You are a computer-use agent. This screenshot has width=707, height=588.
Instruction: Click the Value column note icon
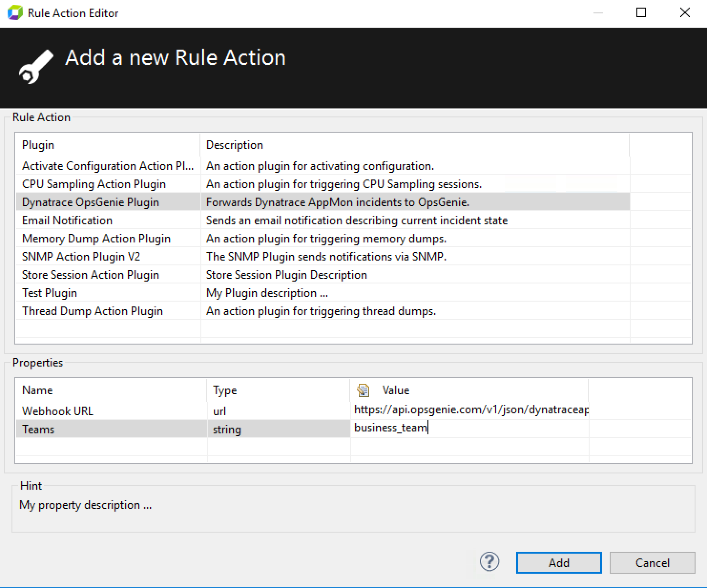363,390
